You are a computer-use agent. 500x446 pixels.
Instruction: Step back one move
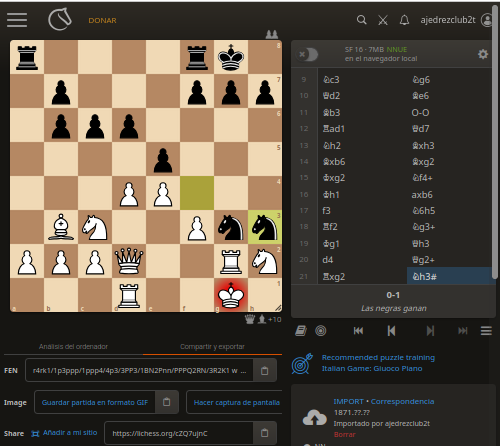point(391,331)
